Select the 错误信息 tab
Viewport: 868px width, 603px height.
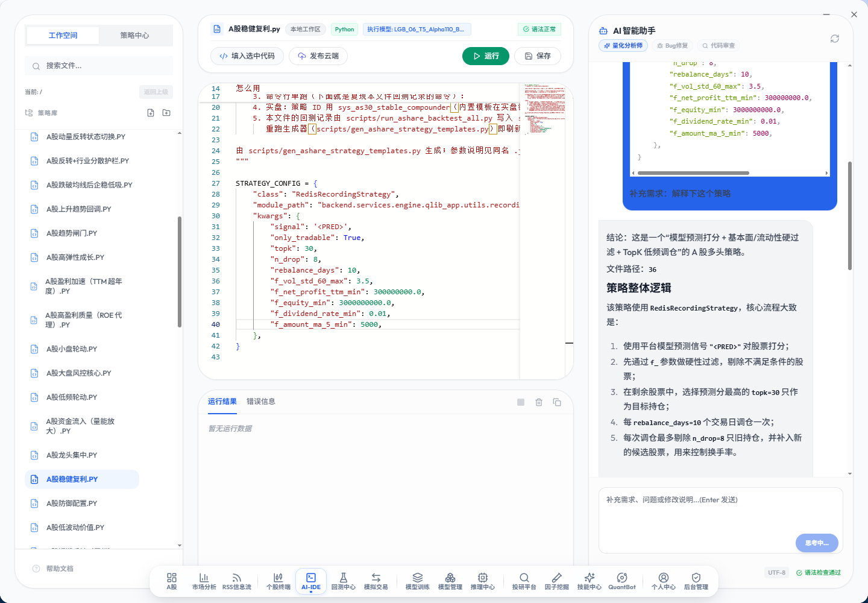pyautogui.click(x=261, y=402)
